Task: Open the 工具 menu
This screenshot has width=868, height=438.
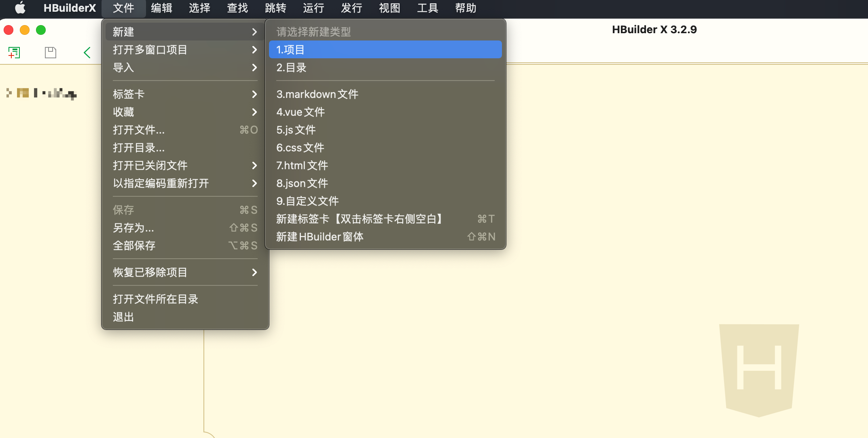Action: pyautogui.click(x=427, y=8)
